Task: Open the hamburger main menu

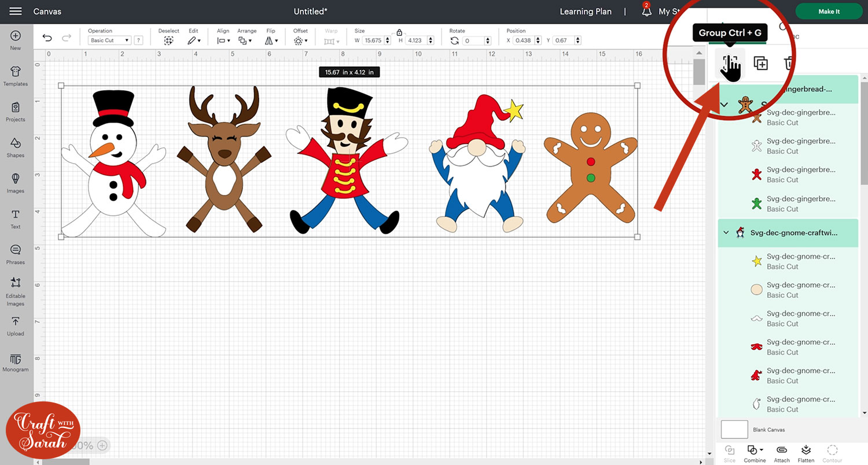Action: pyautogui.click(x=16, y=12)
